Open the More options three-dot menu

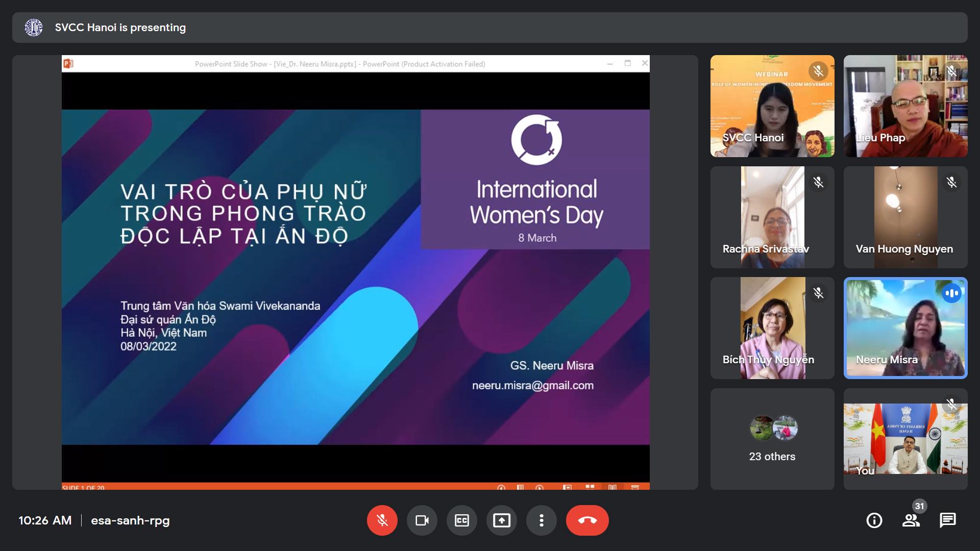(x=541, y=520)
